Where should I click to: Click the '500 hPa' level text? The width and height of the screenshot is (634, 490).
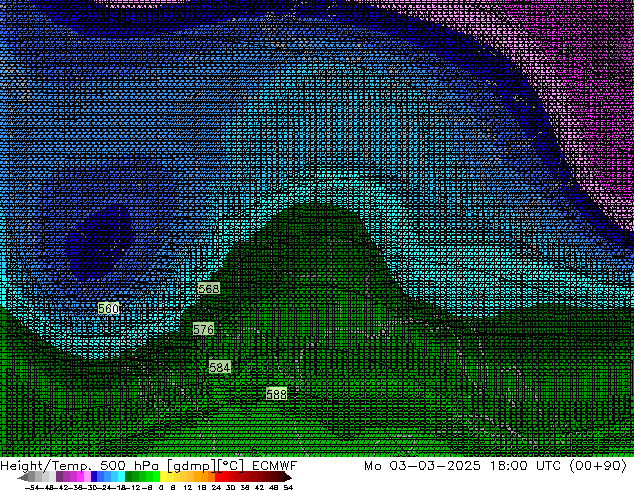point(129,466)
